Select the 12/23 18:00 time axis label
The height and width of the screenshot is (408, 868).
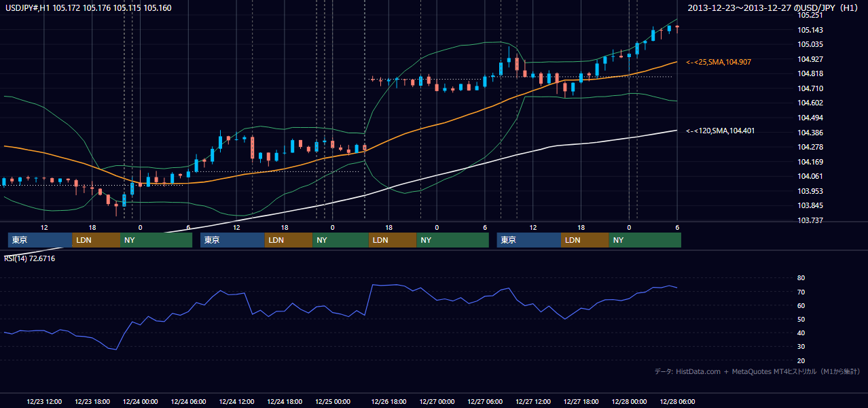click(x=92, y=402)
